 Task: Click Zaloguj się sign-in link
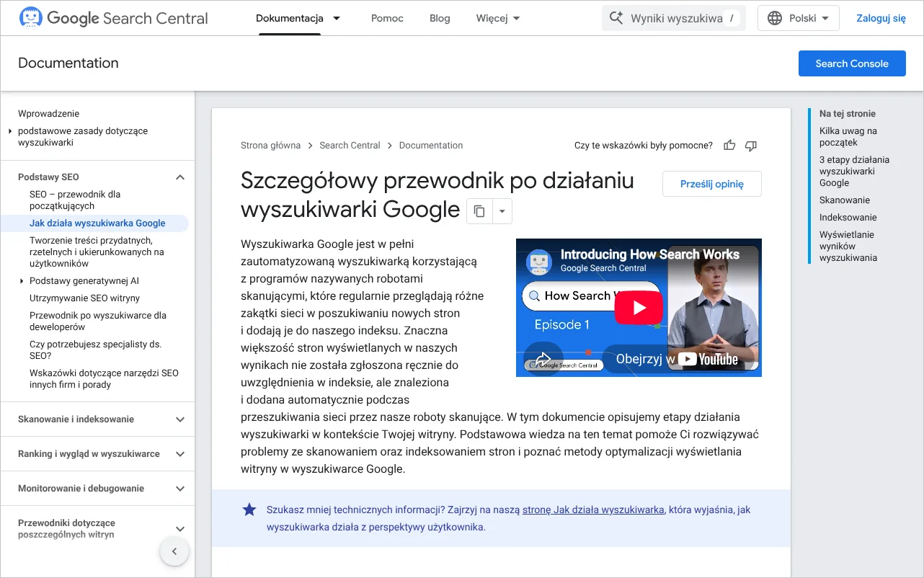click(881, 18)
